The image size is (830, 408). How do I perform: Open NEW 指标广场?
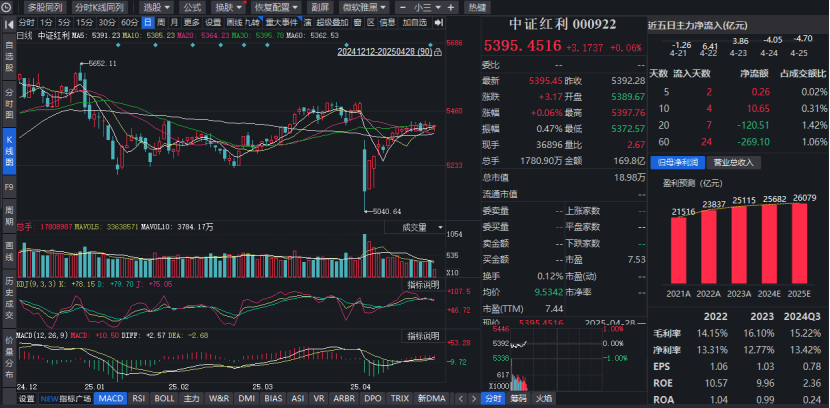pos(66,398)
